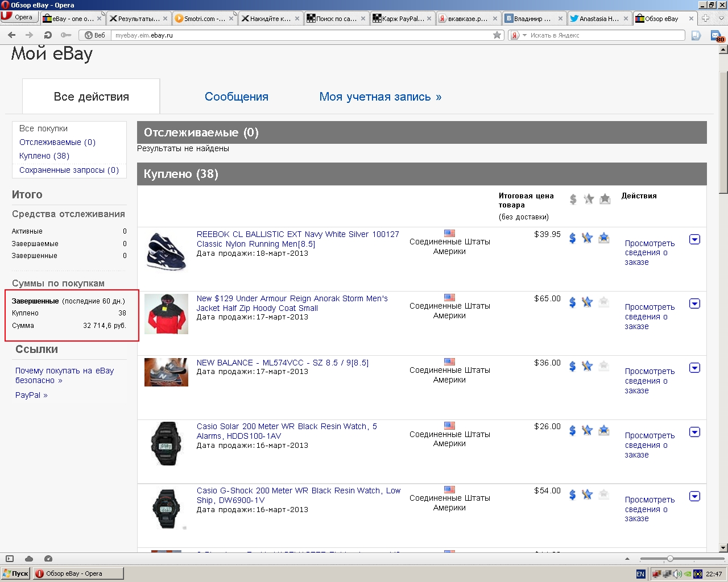This screenshot has height=582, width=728.
Task: Click the payment dollar icon for Reebok order
Action: coord(573,238)
